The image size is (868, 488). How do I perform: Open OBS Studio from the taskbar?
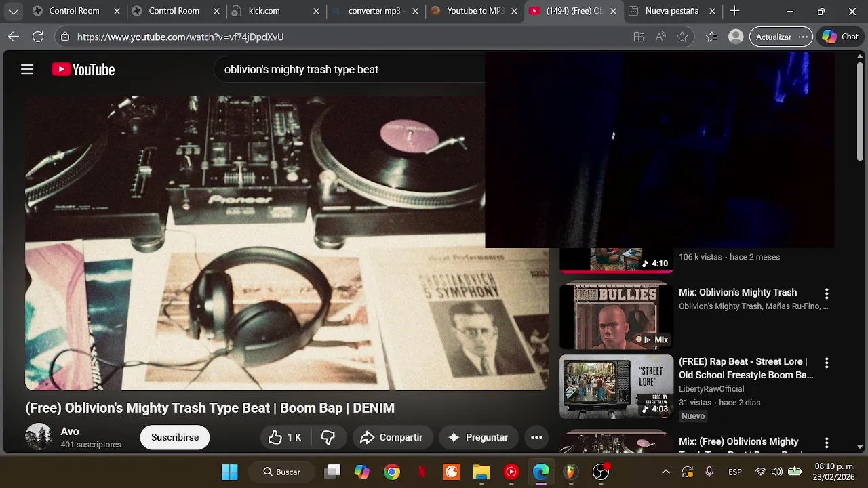point(601,472)
